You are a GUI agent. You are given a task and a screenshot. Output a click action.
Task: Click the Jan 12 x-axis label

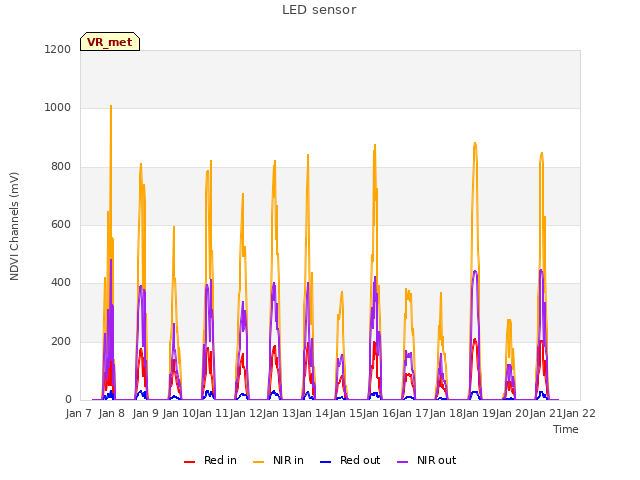246,413
